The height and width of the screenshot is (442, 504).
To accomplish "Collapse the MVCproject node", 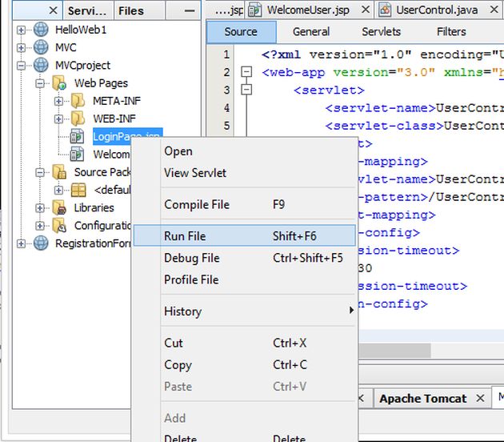I will click(21, 66).
